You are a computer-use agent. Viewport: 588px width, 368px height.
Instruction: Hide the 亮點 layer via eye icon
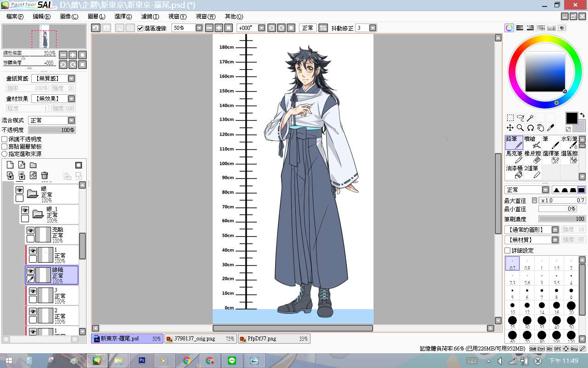[30, 230]
